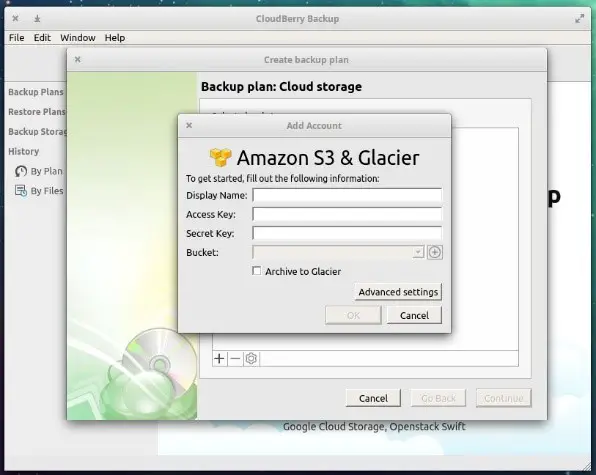Screen dimensions: 596x475
Task: Focus the Secret Key input field
Action: 347,233
